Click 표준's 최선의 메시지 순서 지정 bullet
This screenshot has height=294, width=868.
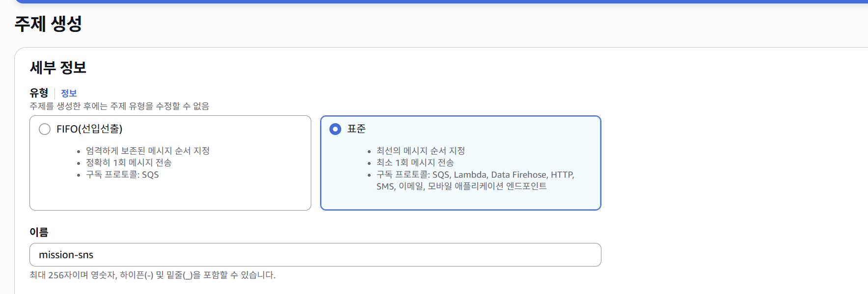tap(420, 151)
